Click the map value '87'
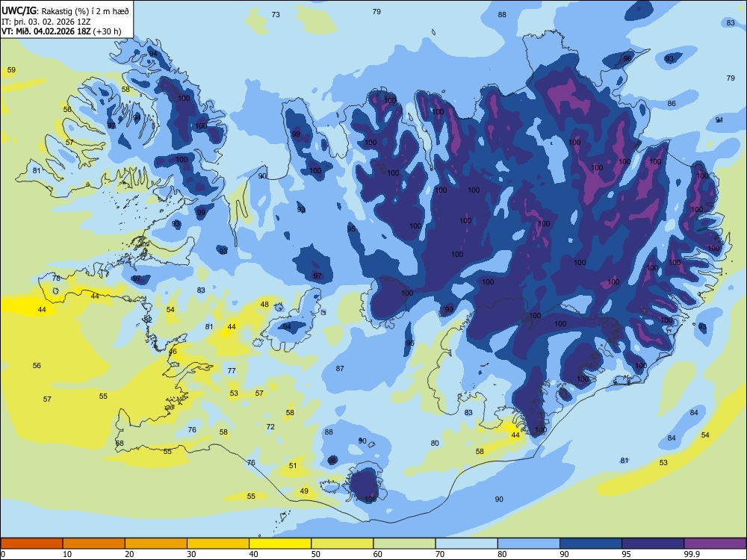 340,369
